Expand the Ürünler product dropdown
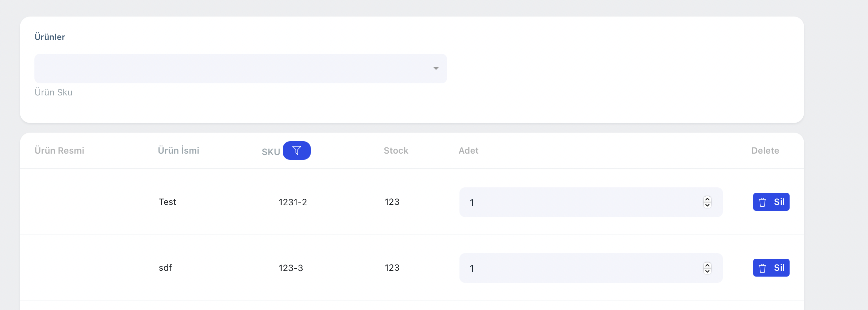Viewport: 868px width, 310px height. (x=240, y=68)
